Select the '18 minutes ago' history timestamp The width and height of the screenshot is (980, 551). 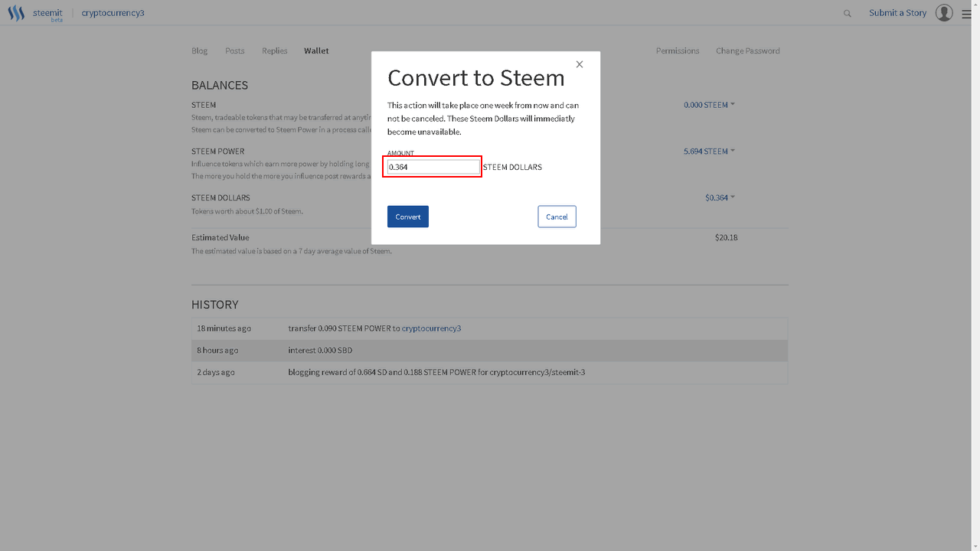(224, 328)
